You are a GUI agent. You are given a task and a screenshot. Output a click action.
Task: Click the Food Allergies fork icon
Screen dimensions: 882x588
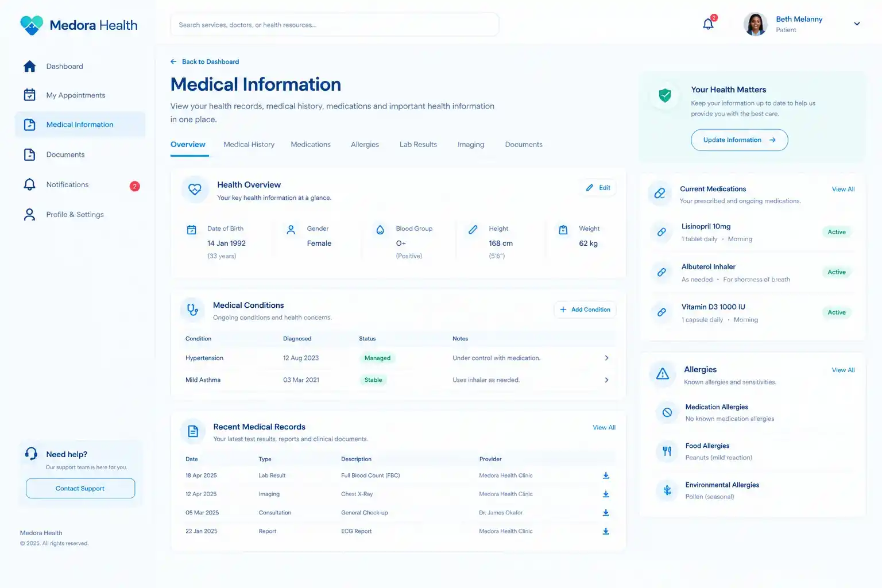(x=667, y=451)
